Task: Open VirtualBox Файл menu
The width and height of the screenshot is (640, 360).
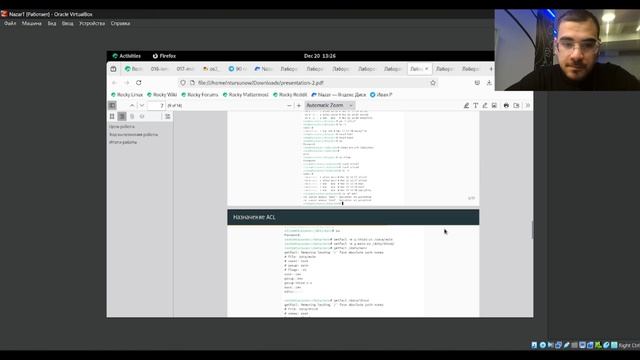Action: click(10, 23)
